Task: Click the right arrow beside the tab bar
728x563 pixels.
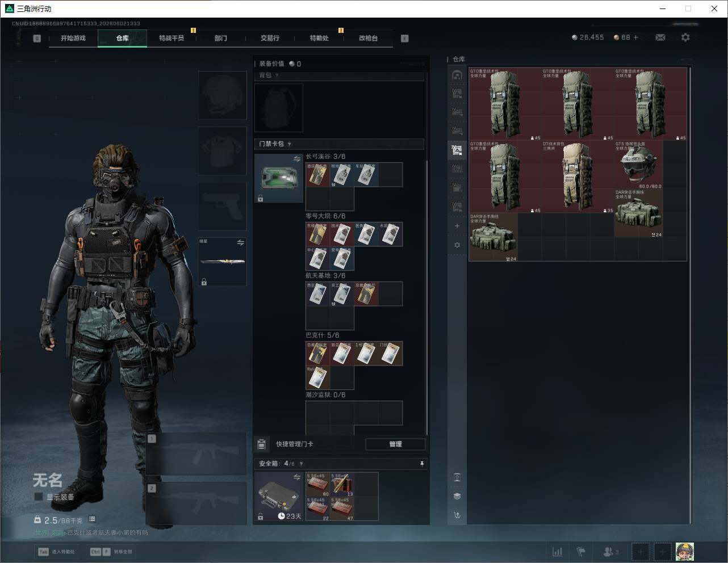Action: [x=404, y=39]
